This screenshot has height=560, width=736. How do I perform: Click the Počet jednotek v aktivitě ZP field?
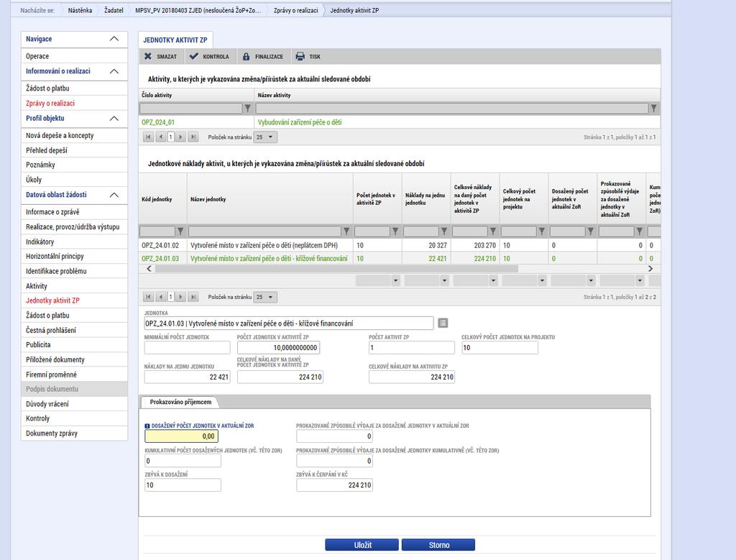click(278, 347)
